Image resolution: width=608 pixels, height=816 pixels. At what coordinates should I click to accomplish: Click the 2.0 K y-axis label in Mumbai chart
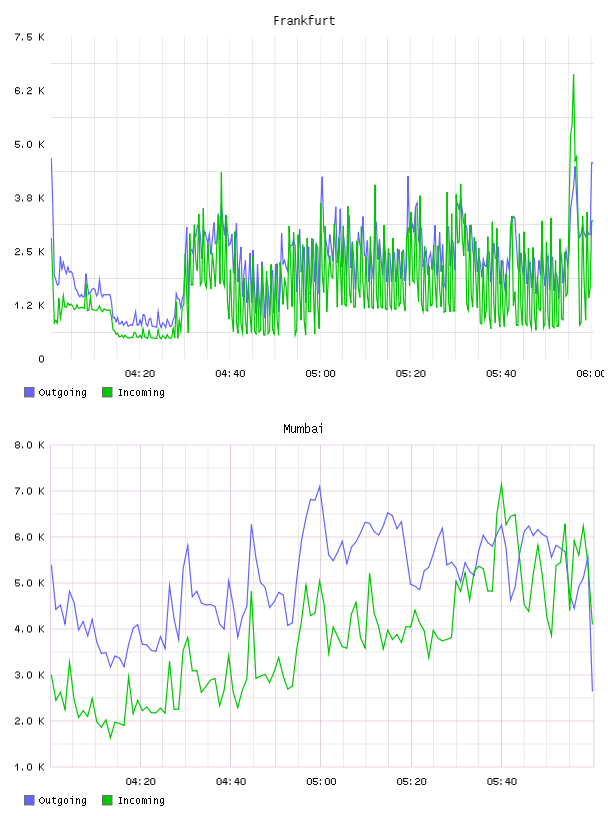(x=29, y=721)
